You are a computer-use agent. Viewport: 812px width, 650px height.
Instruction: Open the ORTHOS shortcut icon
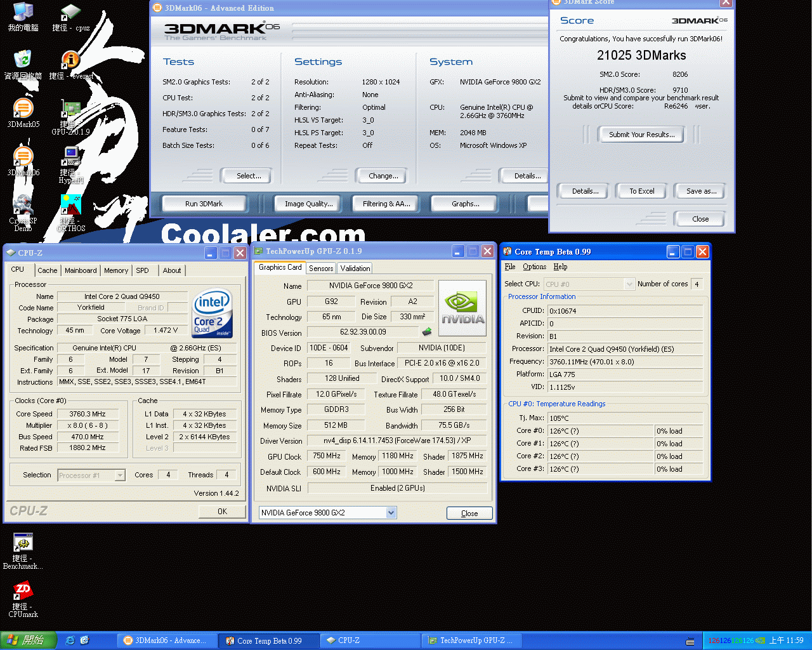pos(70,214)
